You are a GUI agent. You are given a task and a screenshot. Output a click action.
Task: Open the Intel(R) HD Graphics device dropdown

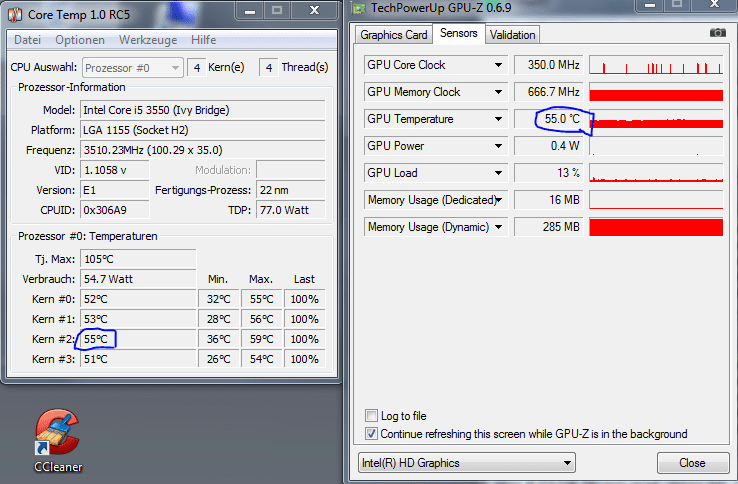[466, 463]
